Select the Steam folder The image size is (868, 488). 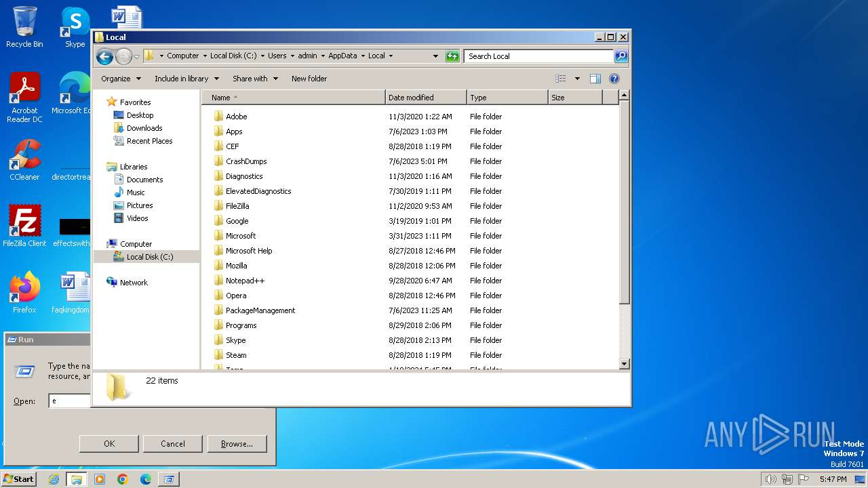pyautogui.click(x=236, y=355)
